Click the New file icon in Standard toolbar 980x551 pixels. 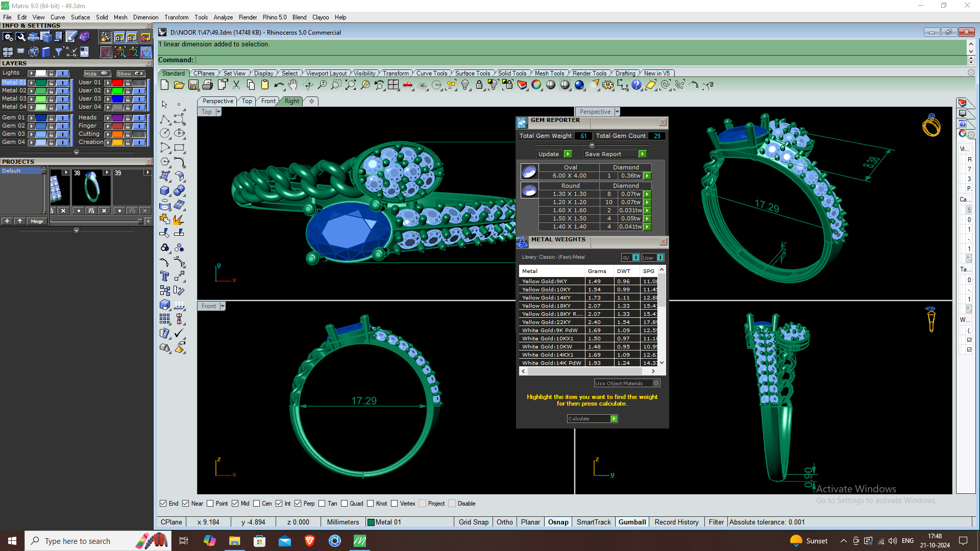pos(165,85)
